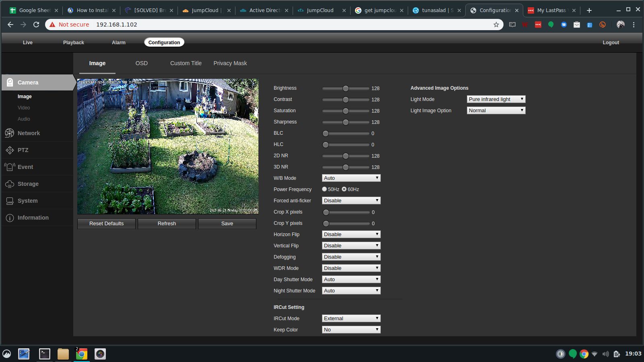Select 60Hz power frequency
The image size is (644, 362).
tap(344, 189)
